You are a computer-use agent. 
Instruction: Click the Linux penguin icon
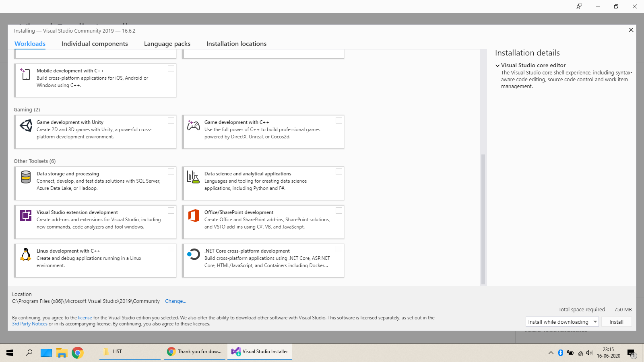(x=26, y=254)
